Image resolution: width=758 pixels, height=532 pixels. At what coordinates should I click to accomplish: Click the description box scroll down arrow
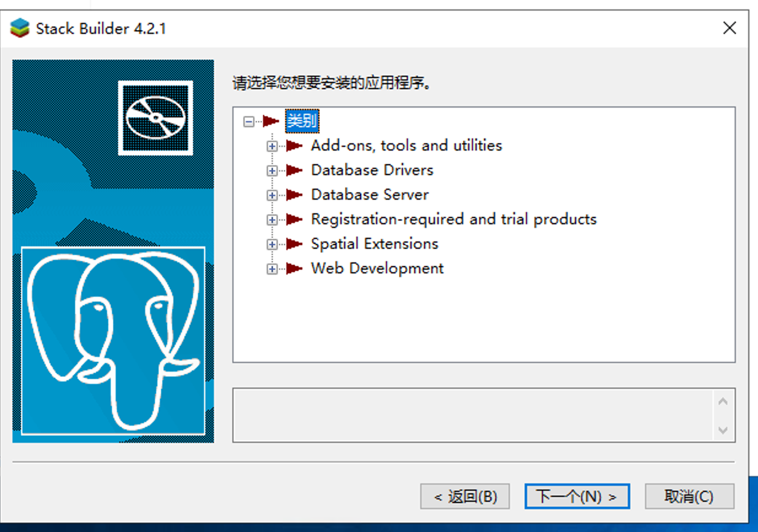tap(723, 430)
